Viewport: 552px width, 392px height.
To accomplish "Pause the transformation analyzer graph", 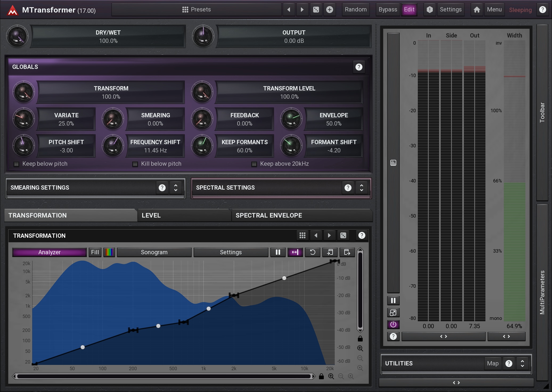I will (x=278, y=252).
